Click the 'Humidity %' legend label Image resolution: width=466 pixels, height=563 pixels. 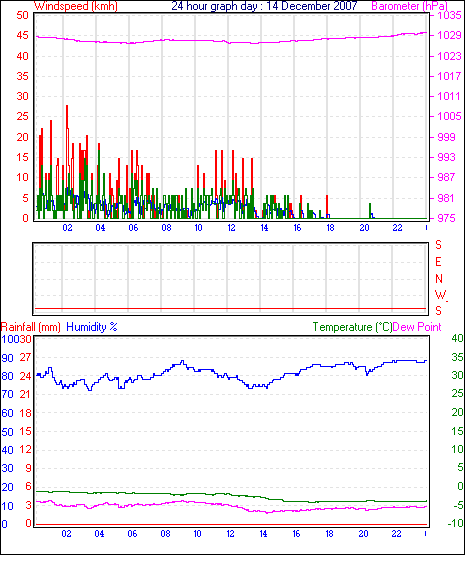pos(92,327)
